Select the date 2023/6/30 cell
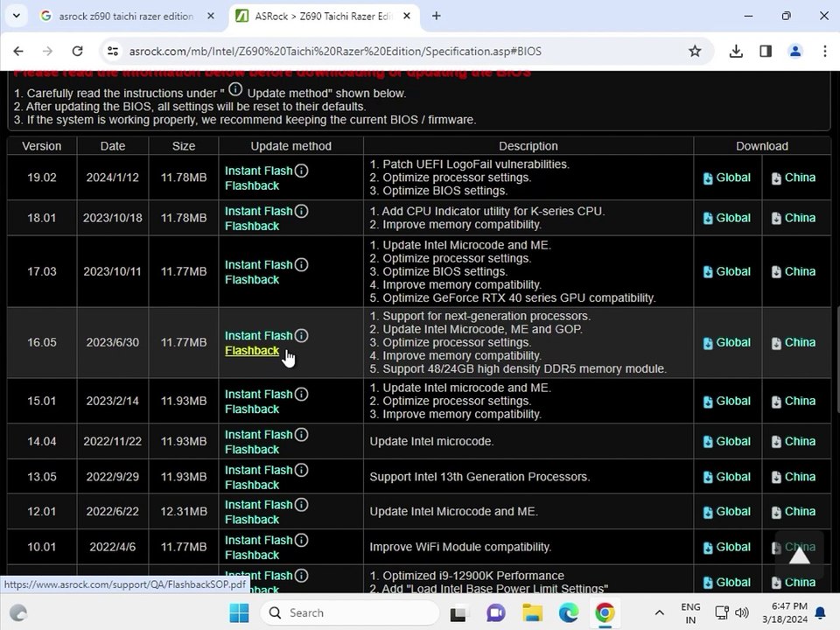This screenshot has height=630, width=840. [113, 342]
